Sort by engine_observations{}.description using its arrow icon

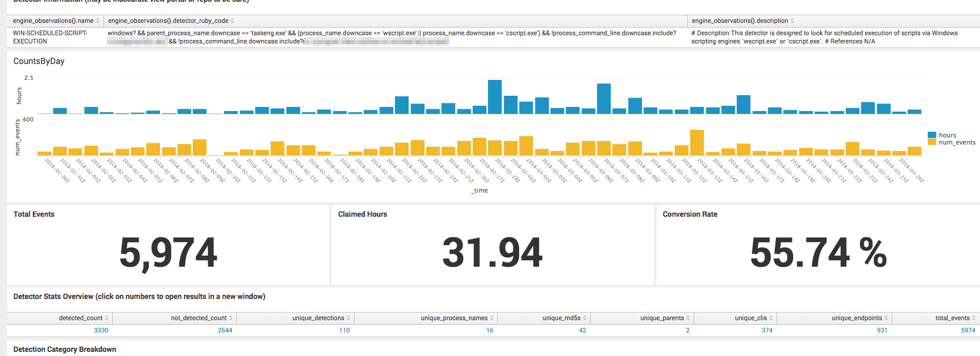792,21
